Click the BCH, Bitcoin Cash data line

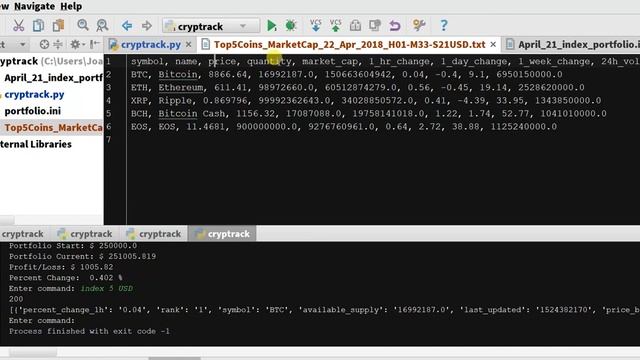click(368, 113)
